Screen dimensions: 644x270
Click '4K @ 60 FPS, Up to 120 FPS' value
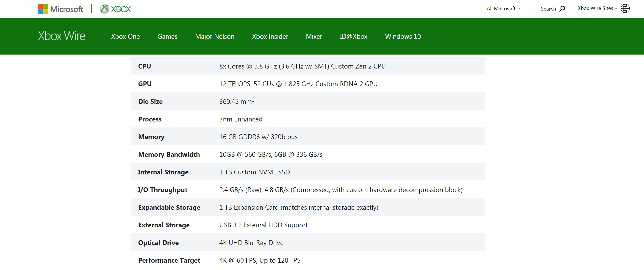260,261
